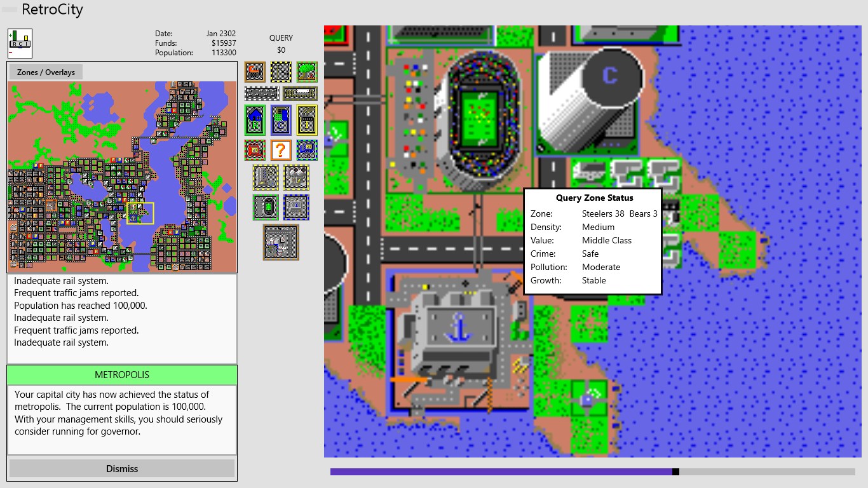Pick the Road building tool
Screen dimensions: 868x488
click(x=262, y=93)
